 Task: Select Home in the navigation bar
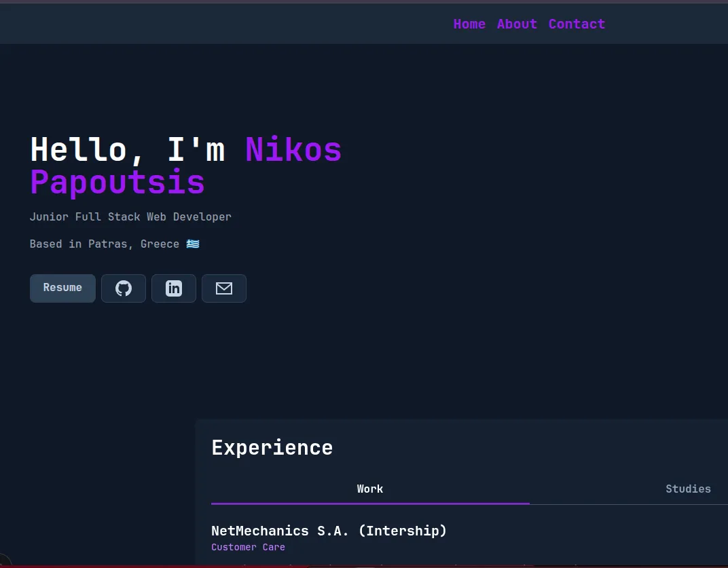469,24
